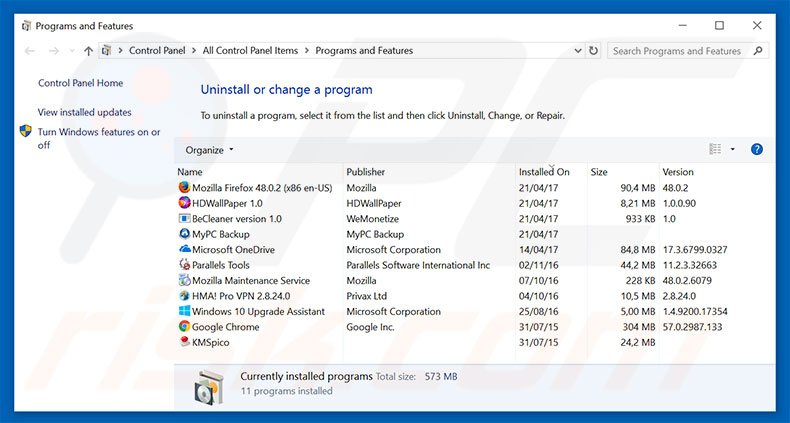Viewport: 790px width, 423px height.
Task: Click the 17.3.6799.0327 version cell
Action: point(695,250)
